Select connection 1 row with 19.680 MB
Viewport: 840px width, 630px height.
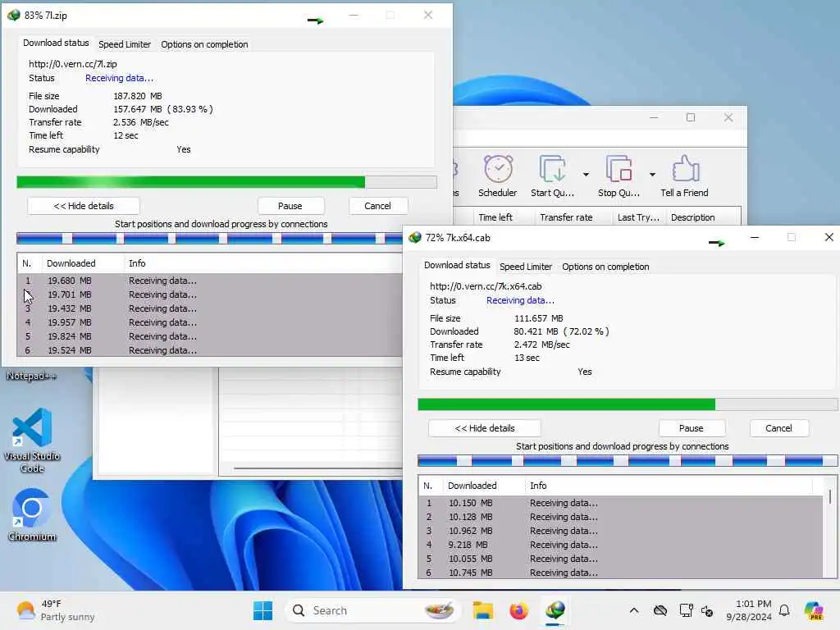tap(209, 281)
